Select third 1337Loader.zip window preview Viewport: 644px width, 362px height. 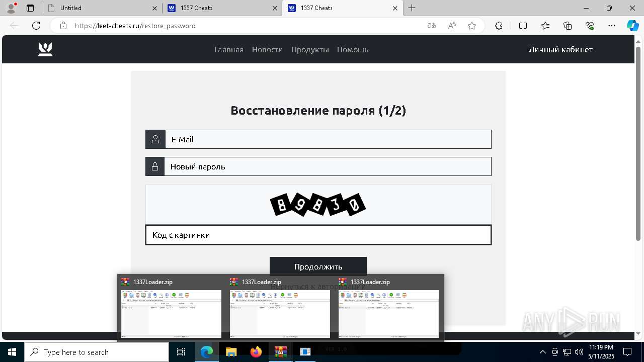[389, 308]
